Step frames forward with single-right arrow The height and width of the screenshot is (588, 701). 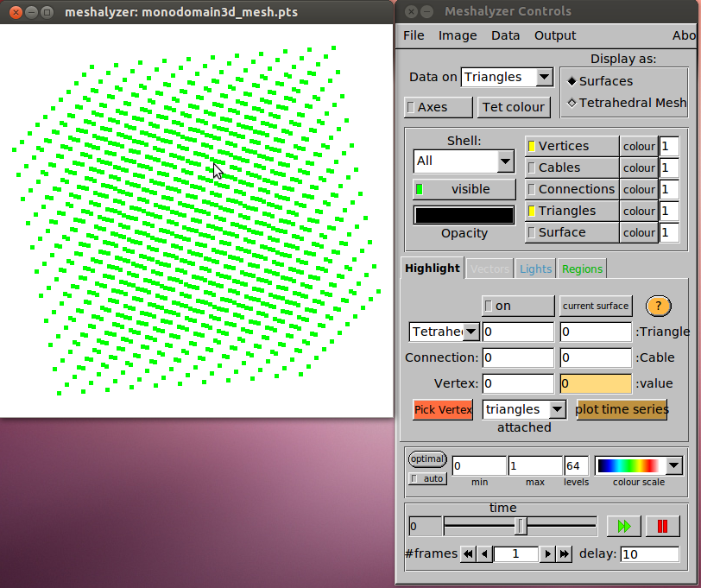(x=547, y=554)
